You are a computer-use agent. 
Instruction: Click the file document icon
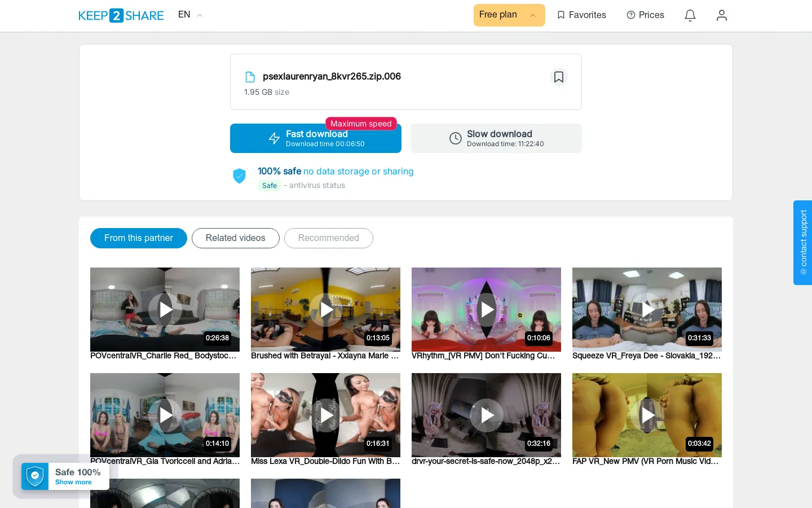[x=250, y=77]
